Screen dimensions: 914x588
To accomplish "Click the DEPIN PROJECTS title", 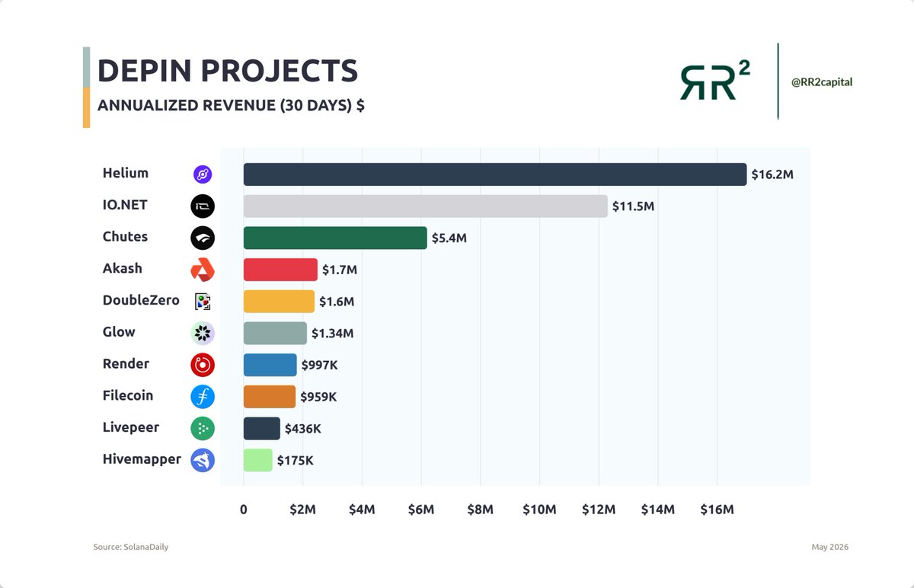I will [228, 71].
